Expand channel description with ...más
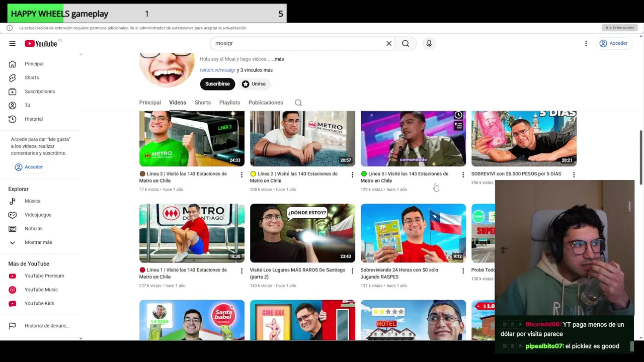Viewport: 644px width, 362px height. pos(278,59)
